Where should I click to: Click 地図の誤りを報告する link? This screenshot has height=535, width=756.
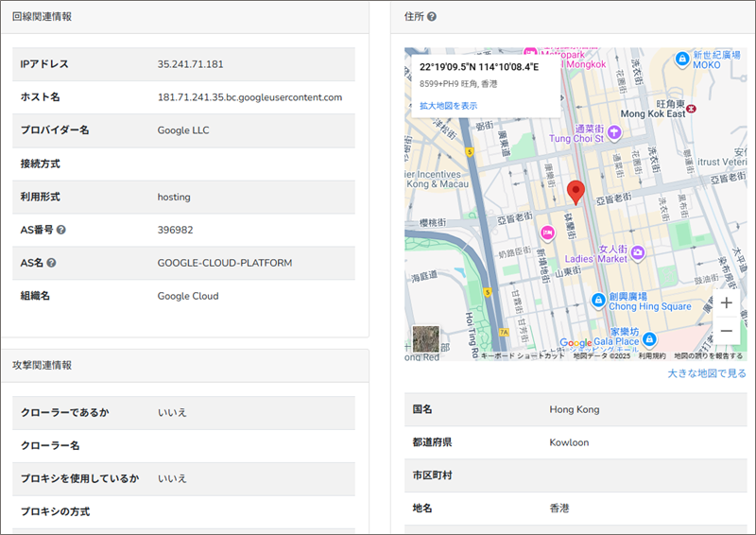(x=708, y=356)
